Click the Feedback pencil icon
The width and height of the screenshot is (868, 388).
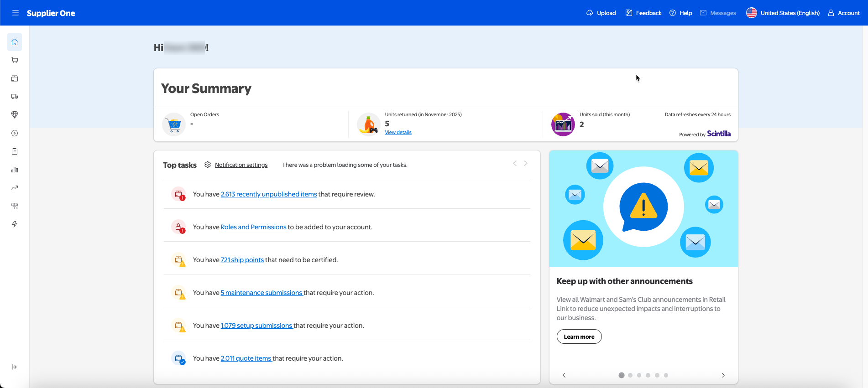coord(629,13)
